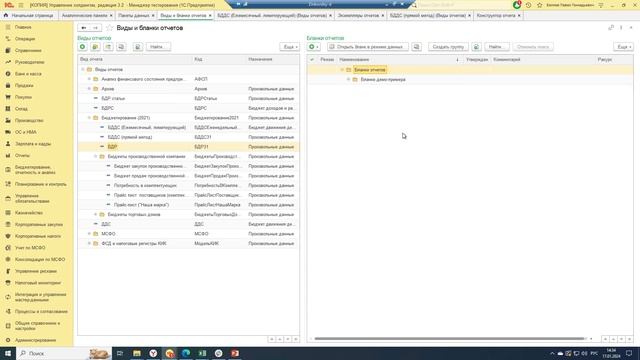
Task: Open Операции section in sidebar
Action: pos(24,39)
